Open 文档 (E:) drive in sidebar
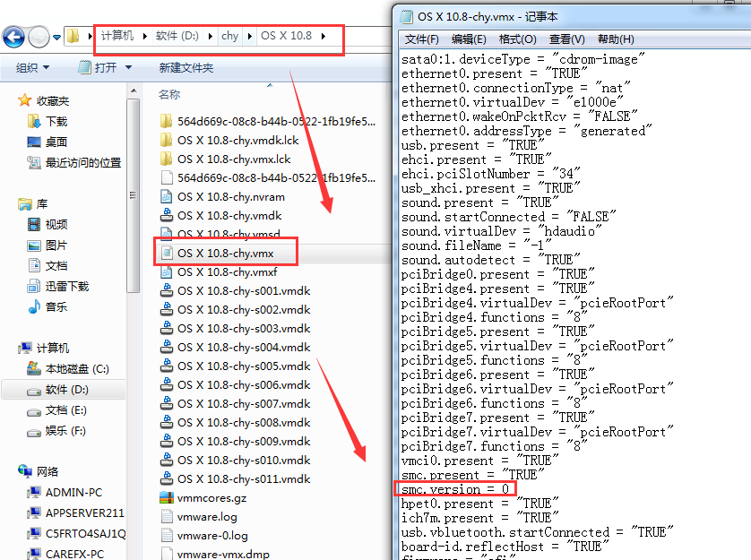The image size is (751, 560). tap(56, 410)
